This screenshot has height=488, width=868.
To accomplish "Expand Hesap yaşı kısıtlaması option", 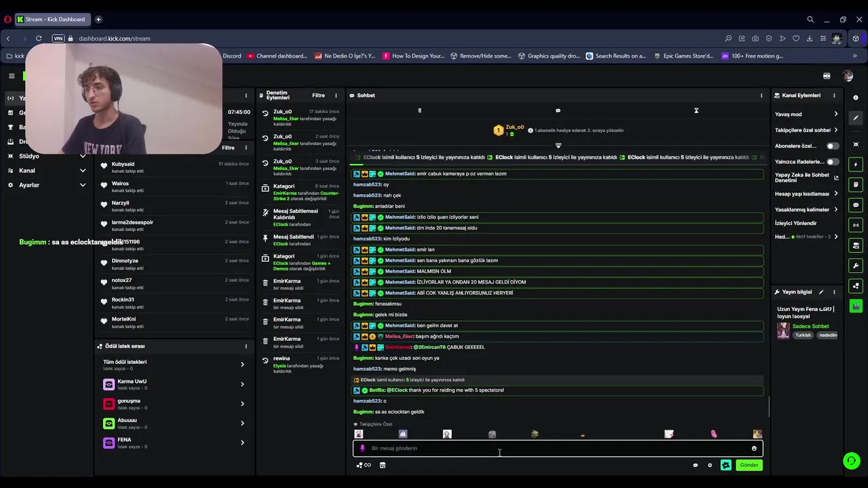I will click(x=806, y=194).
